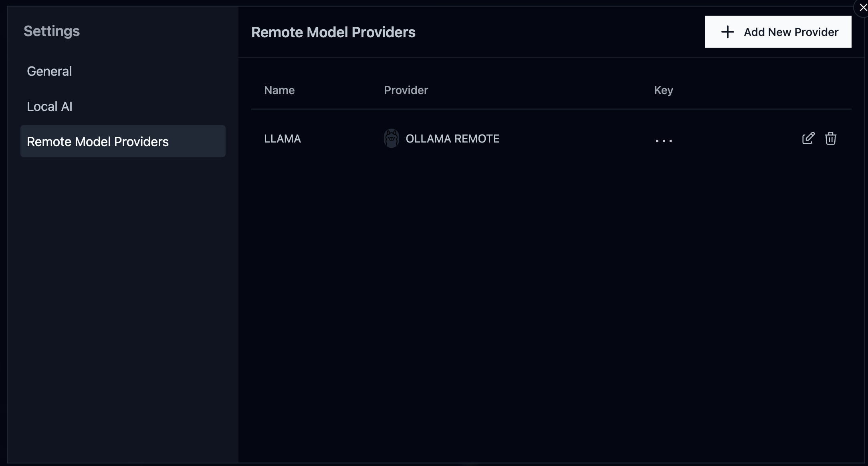Click the Remote Model Providers page title
This screenshot has height=466, width=868.
pos(333,32)
